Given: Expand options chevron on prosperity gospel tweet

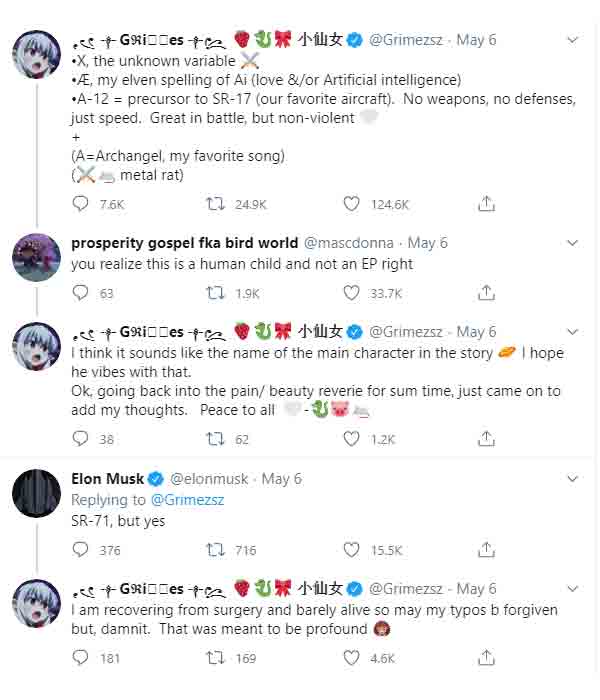Looking at the screenshot, I should pos(572,243).
